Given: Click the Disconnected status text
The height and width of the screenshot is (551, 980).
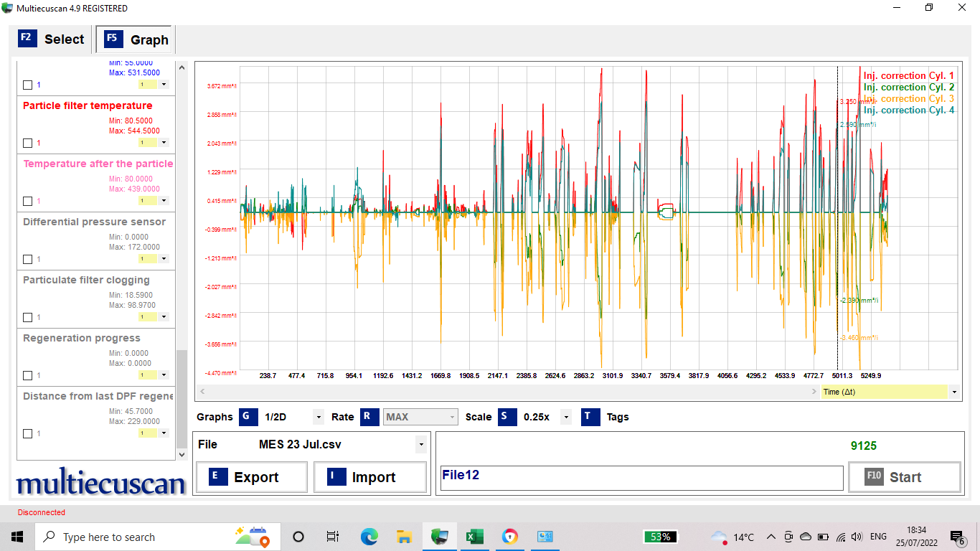Looking at the screenshot, I should click(42, 512).
